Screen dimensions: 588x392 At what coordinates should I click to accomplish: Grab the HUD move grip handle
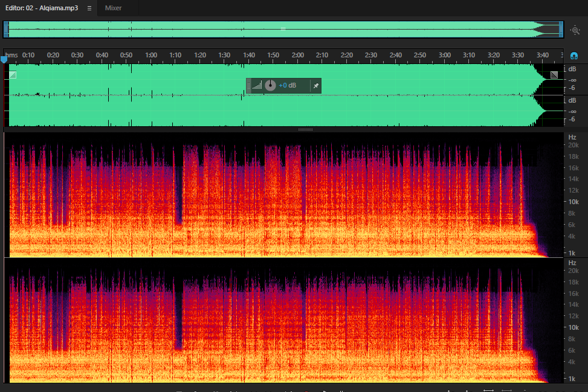point(248,86)
